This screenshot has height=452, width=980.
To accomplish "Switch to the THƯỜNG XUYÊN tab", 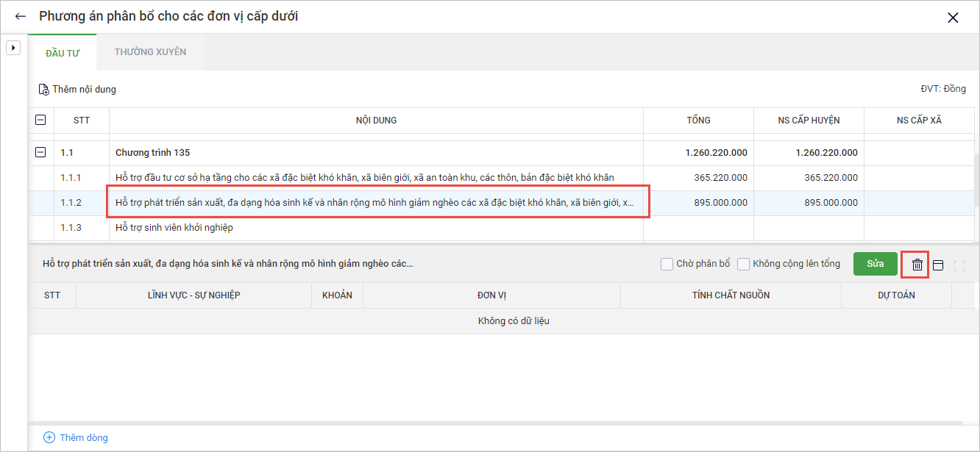I will pyautogui.click(x=150, y=52).
